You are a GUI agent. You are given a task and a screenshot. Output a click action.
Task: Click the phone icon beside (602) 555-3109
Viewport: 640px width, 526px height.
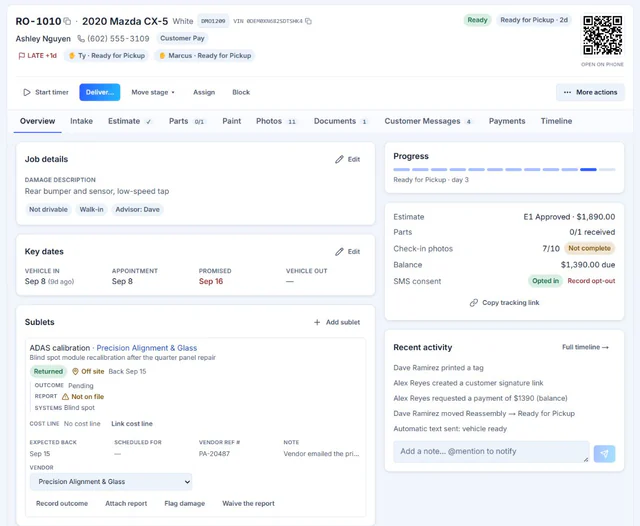tap(81, 39)
